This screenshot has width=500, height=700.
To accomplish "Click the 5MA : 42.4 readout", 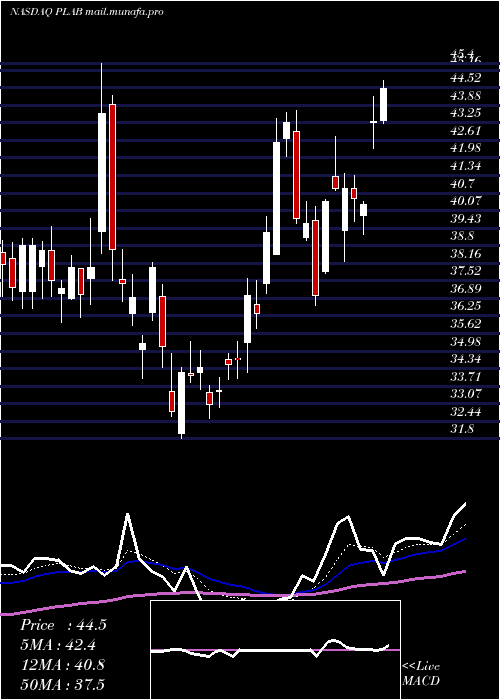I will tap(58, 645).
